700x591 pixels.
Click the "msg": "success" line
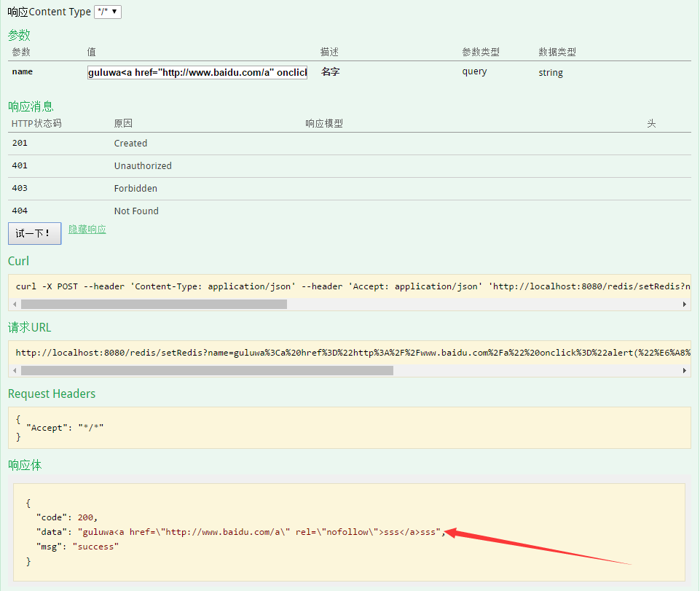[78, 547]
